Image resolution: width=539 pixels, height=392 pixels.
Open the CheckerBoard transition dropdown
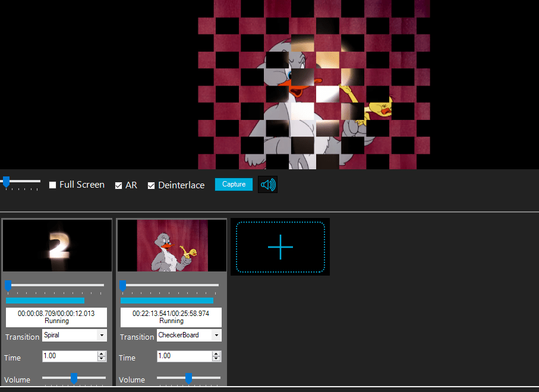tap(216, 336)
